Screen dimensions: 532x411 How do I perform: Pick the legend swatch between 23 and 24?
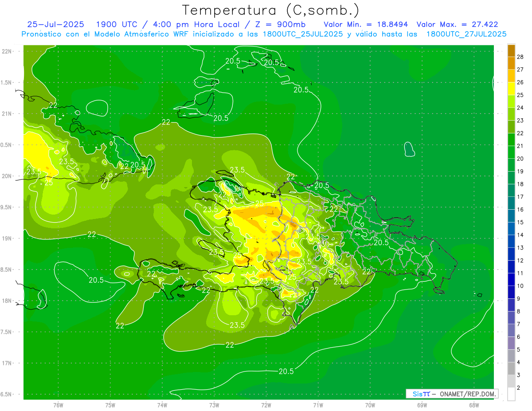click(x=511, y=114)
